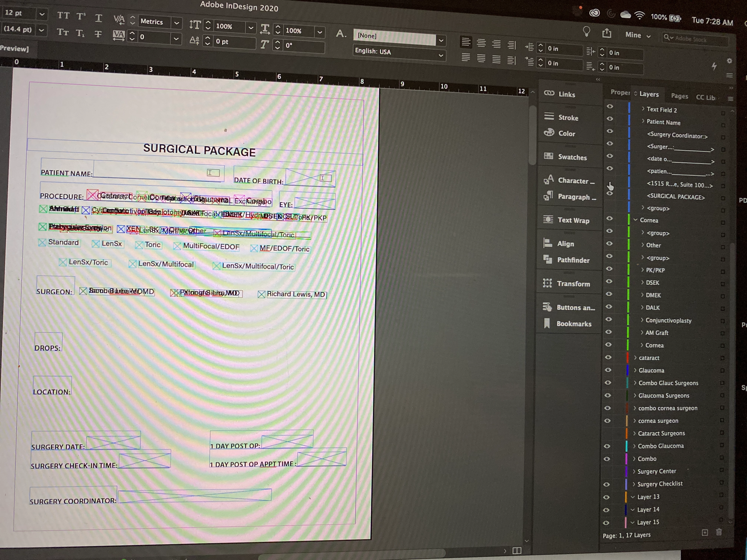Open the Buttons and Forms panel
Image resolution: width=747 pixels, height=560 pixels.
pos(575,308)
